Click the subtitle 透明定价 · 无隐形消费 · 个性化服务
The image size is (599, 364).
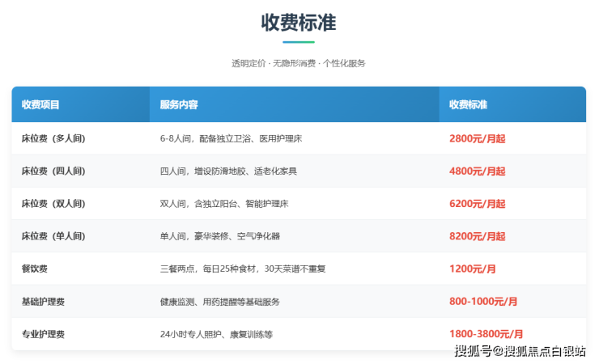pyautogui.click(x=299, y=63)
